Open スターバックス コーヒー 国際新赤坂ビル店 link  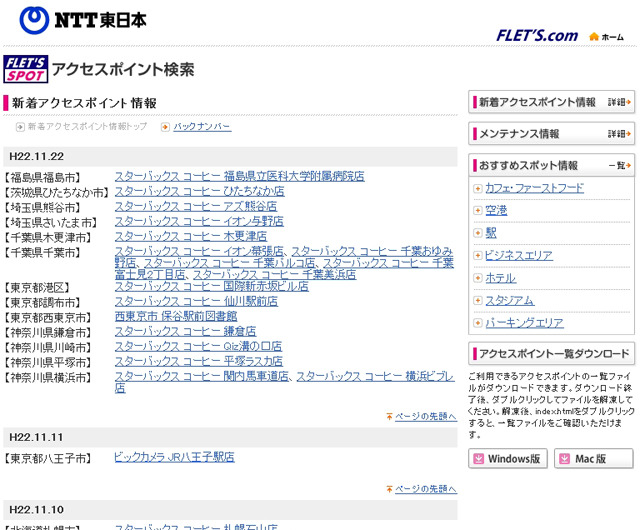point(211,286)
